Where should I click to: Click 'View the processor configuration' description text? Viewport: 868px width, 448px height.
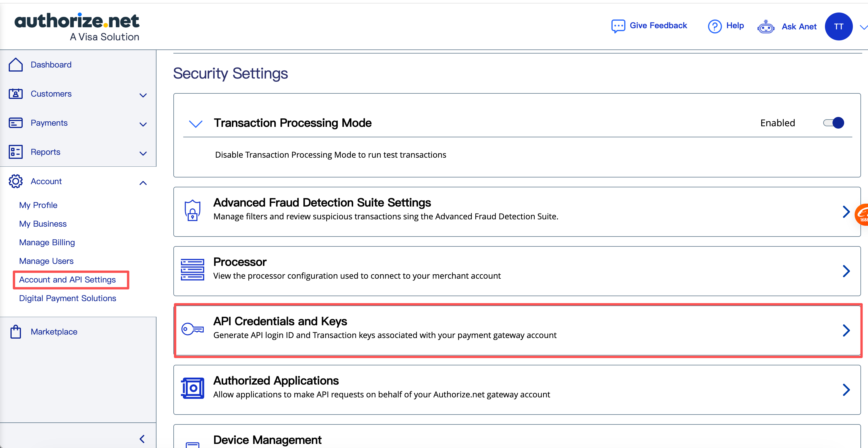point(357,276)
